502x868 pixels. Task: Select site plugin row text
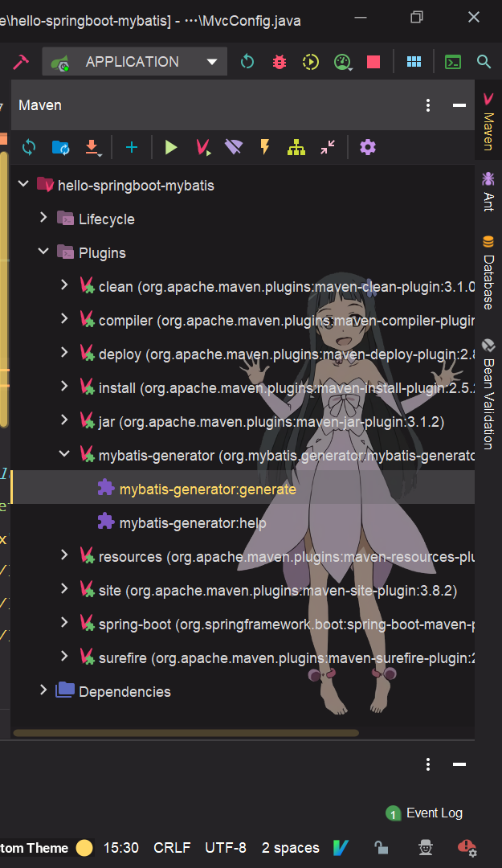(x=278, y=591)
